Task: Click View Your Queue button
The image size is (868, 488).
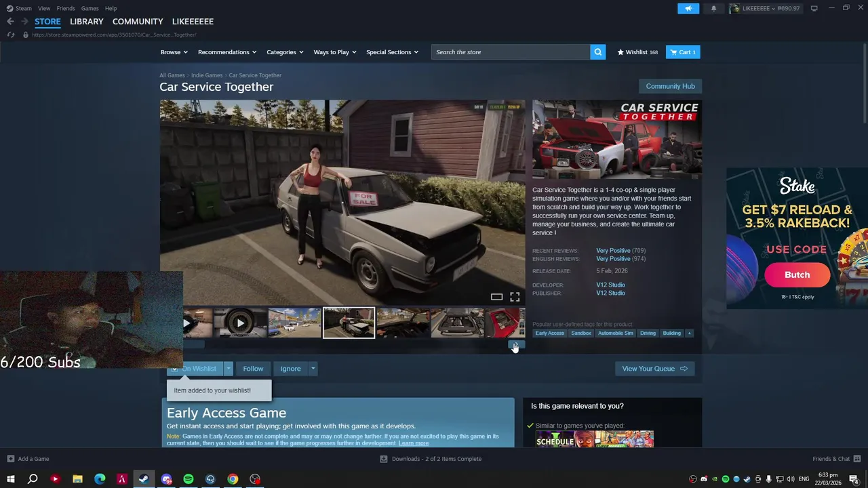Action: (x=654, y=369)
